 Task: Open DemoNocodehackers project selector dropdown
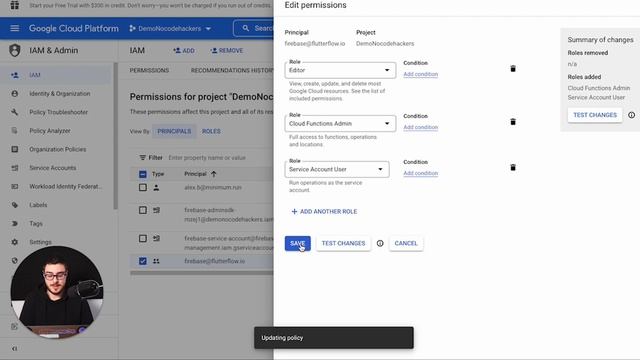coord(170,28)
